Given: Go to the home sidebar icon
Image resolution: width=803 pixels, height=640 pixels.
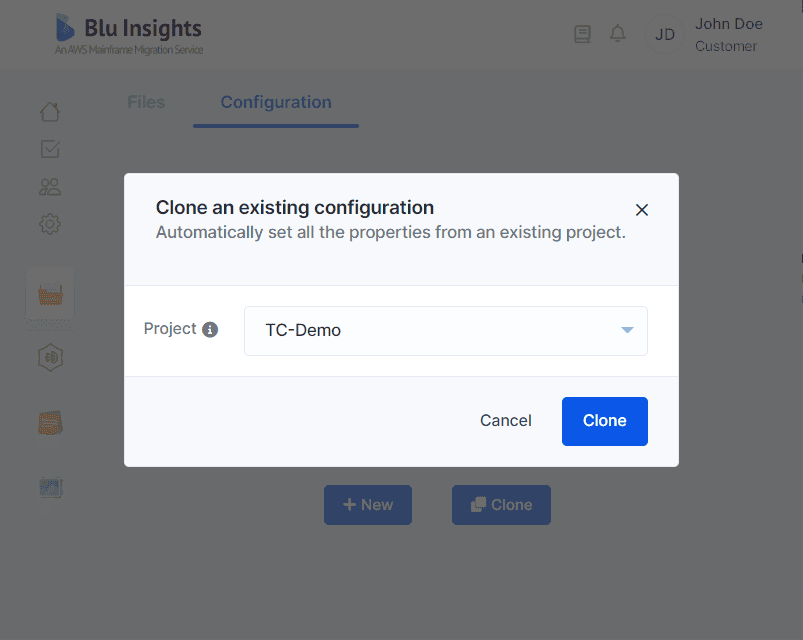Looking at the screenshot, I should pos(50,112).
